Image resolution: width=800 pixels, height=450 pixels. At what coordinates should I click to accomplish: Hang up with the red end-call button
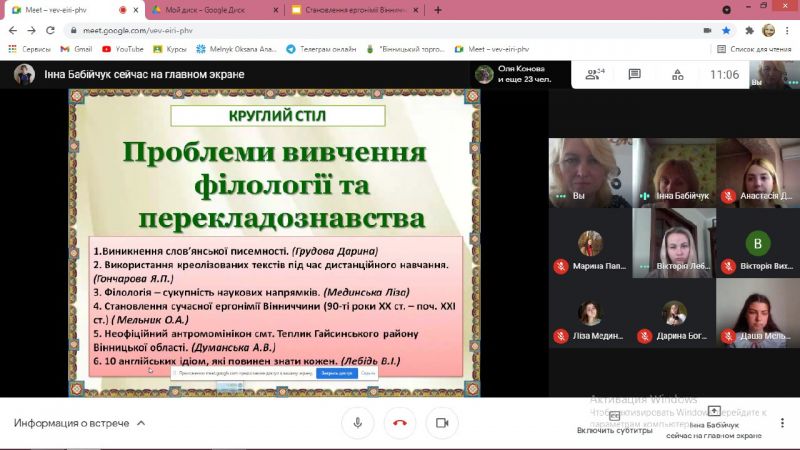(x=400, y=423)
